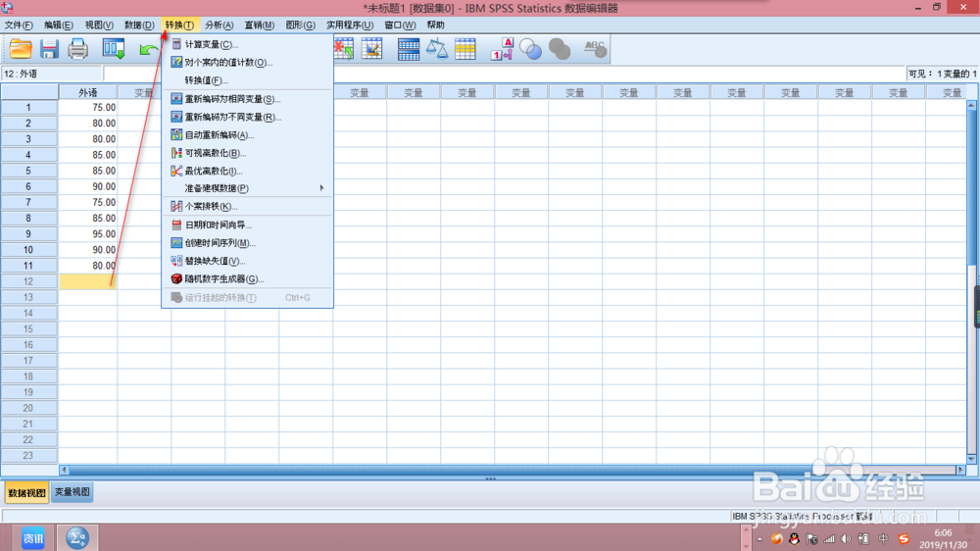Choose 个案排秩 menu entry

click(247, 207)
